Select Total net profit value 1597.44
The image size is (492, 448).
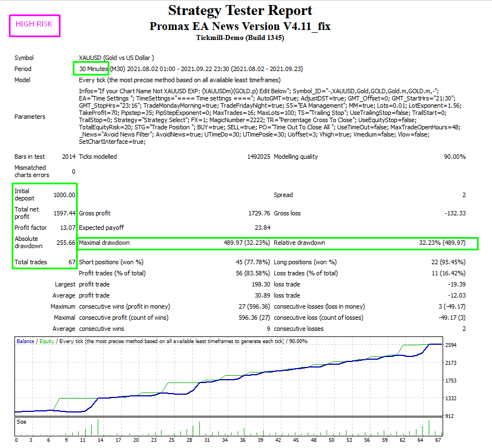coord(64,213)
